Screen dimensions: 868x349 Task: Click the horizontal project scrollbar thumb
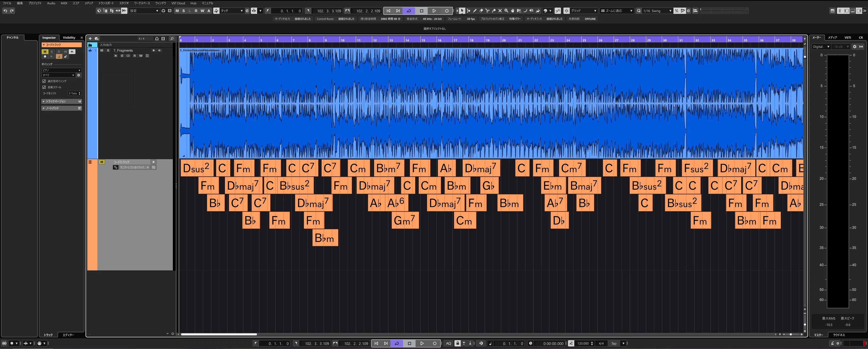[219, 335]
